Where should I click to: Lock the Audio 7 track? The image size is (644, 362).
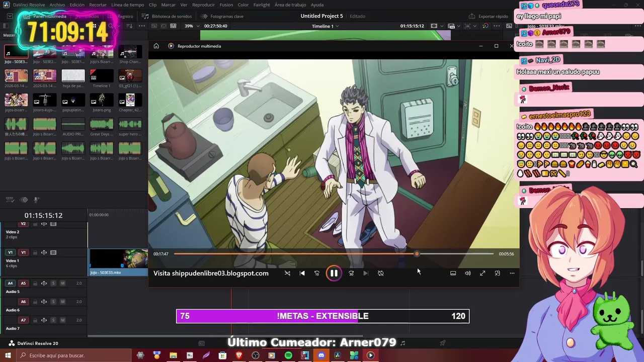click(x=35, y=320)
